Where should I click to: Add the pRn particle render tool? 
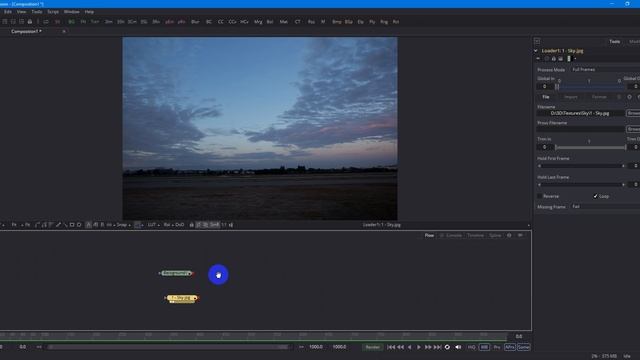[x=182, y=22]
